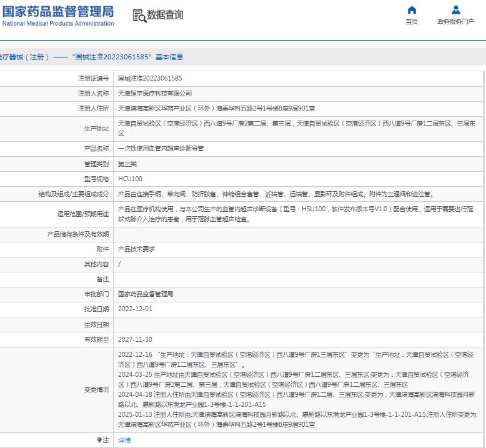Click the 生效日期 label

[x=96, y=325]
